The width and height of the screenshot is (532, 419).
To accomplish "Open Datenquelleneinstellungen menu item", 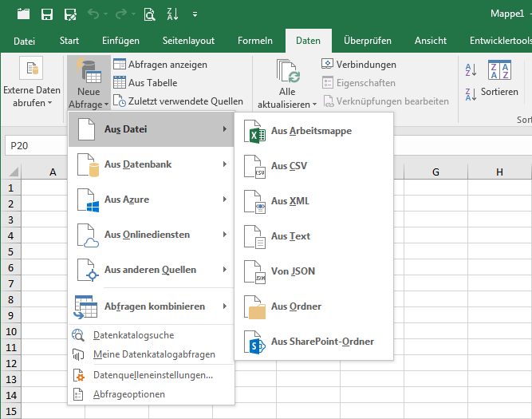I will pyautogui.click(x=152, y=375).
